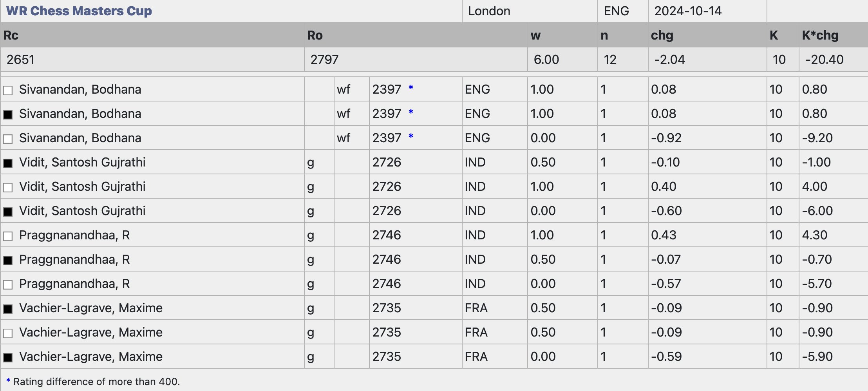Click the K*chg column header

coord(820,35)
